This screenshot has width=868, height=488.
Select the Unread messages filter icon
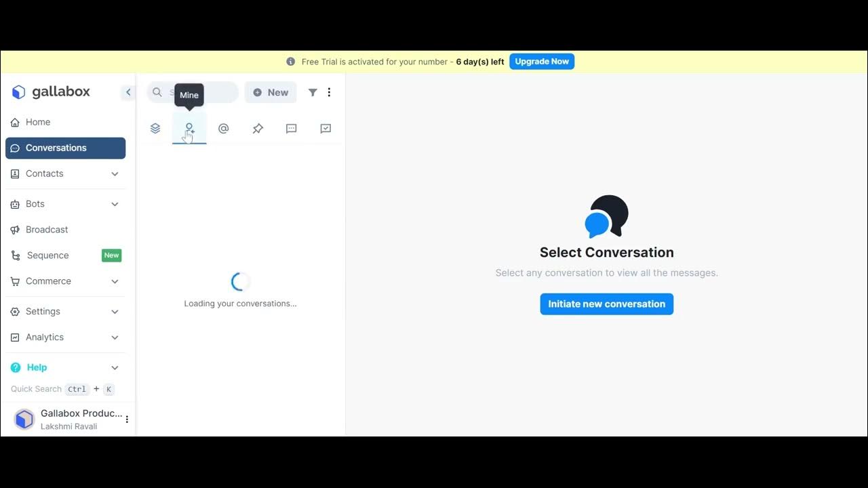coord(291,128)
